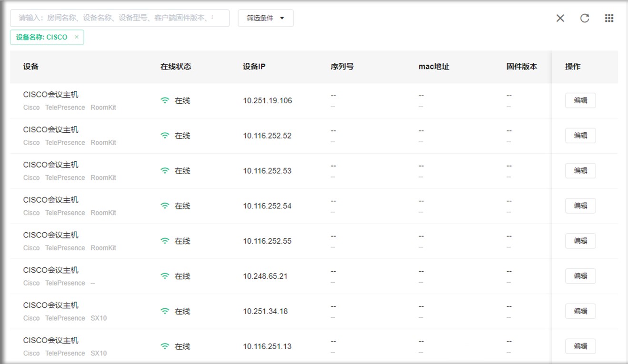The height and width of the screenshot is (364, 628).
Task: Click the online wifi icon for 10.251.34.18
Action: [x=165, y=311]
